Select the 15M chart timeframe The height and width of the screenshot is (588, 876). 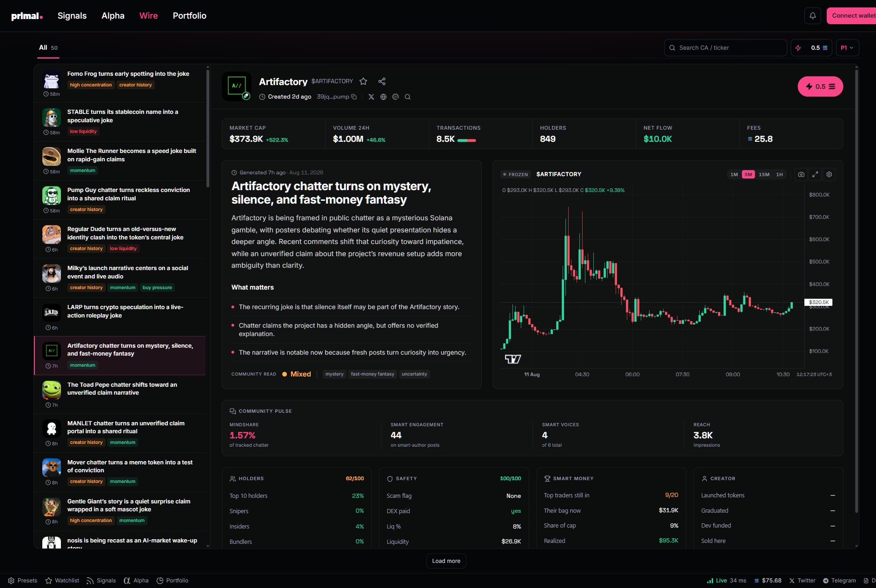click(x=764, y=175)
